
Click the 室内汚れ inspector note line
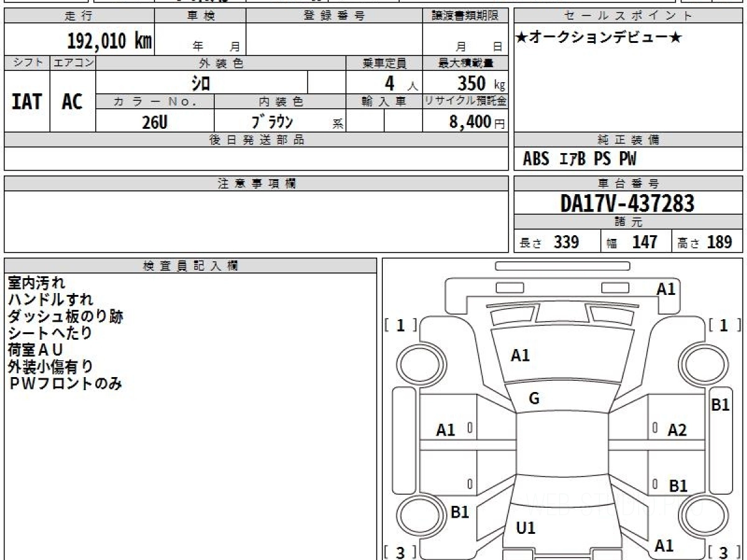pos(36,283)
